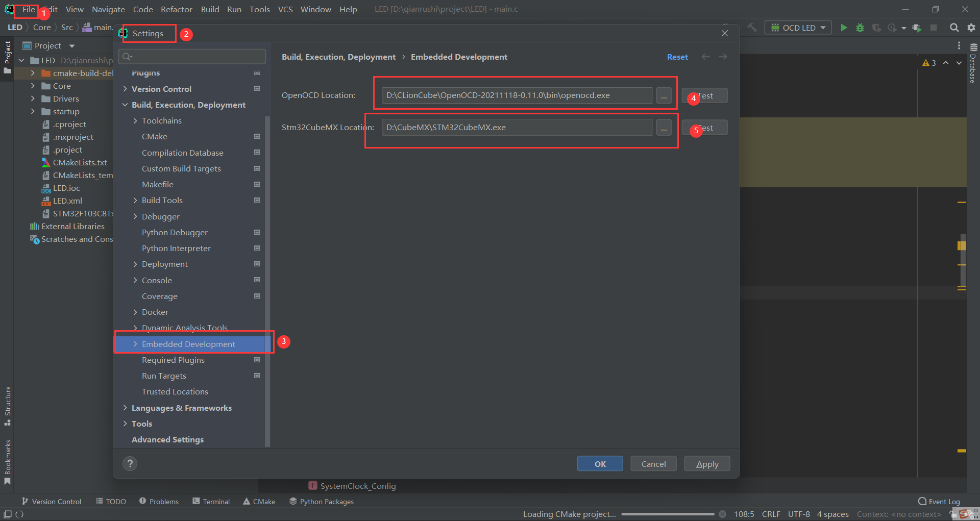Expand the Toolchains settings node
The width and height of the screenshot is (980, 521).
click(135, 120)
